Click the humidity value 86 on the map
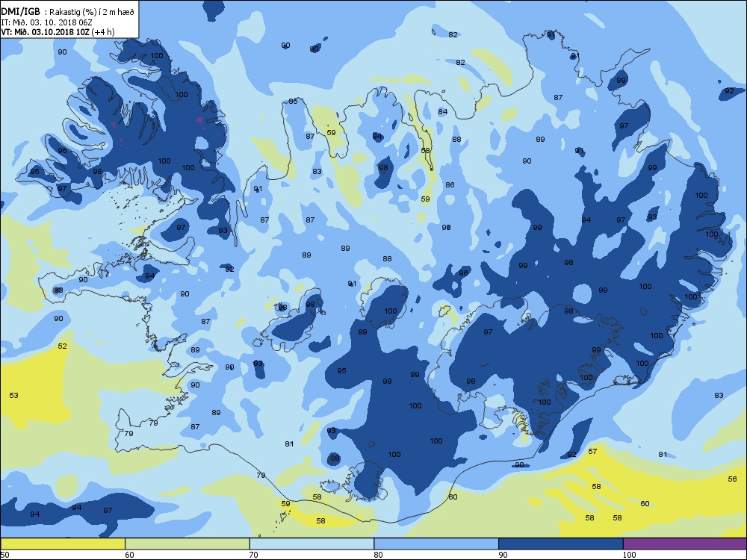The width and height of the screenshot is (747, 560). [450, 184]
